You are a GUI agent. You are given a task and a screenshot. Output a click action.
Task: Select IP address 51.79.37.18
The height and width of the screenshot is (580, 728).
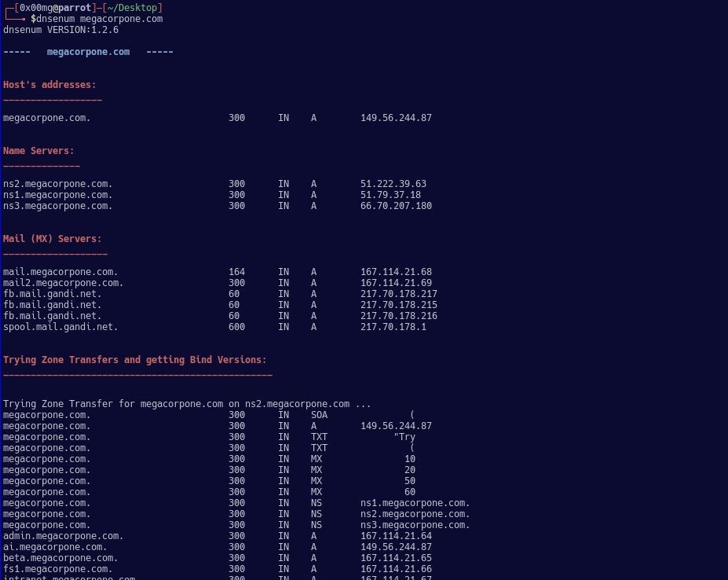pyautogui.click(x=390, y=195)
